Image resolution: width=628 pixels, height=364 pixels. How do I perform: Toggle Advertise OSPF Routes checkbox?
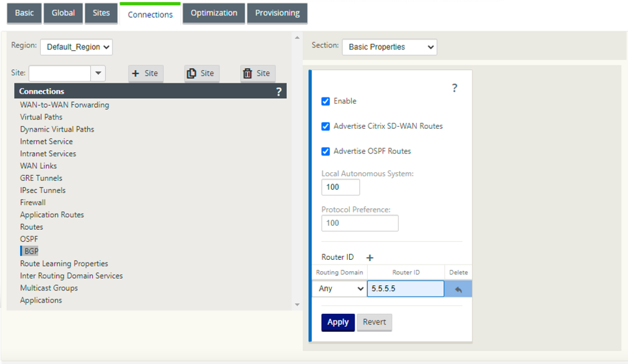[326, 151]
